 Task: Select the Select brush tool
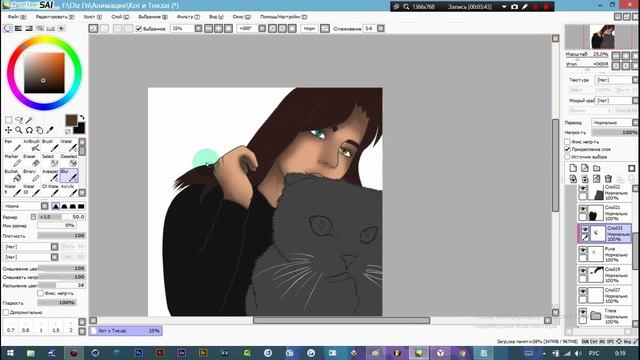(50, 160)
